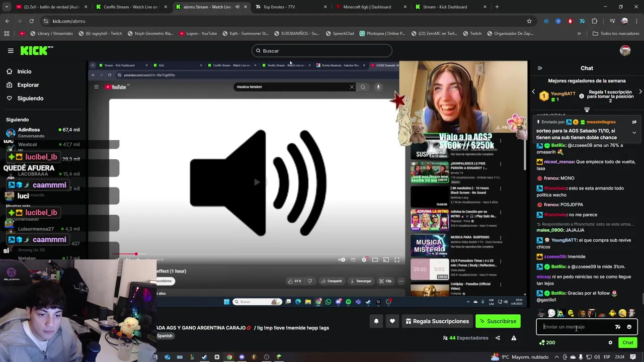Viewport: 644px width, 362px height.
Task: Click Regala Suscripciones button
Action: click(x=437, y=321)
